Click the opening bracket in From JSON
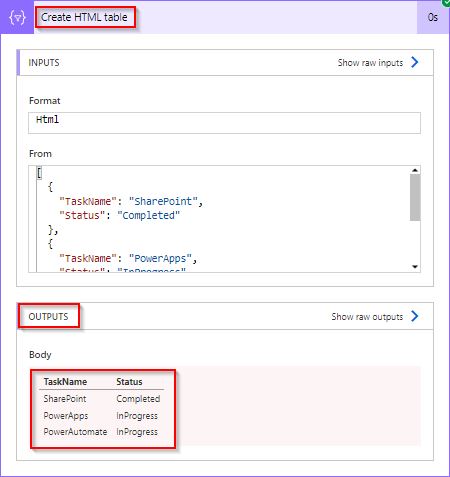 click(x=39, y=173)
